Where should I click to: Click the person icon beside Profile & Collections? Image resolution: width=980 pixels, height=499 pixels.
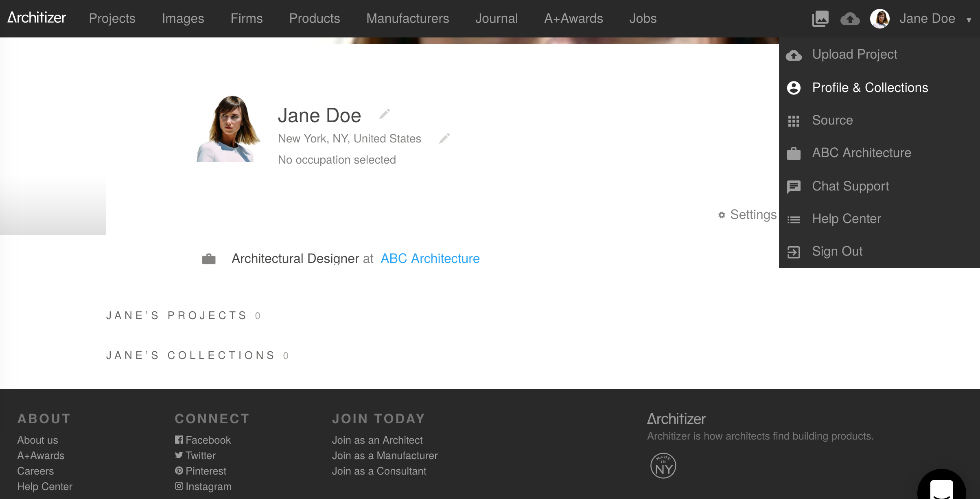tap(794, 88)
